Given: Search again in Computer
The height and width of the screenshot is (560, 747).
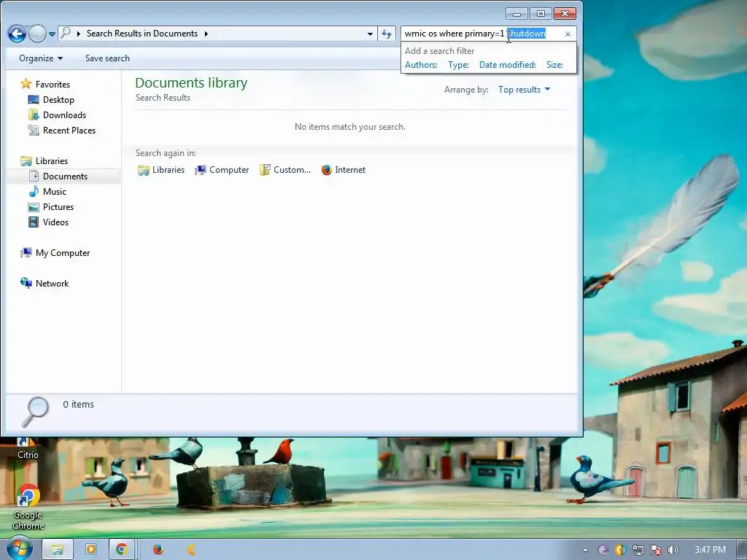Looking at the screenshot, I should pyautogui.click(x=222, y=170).
